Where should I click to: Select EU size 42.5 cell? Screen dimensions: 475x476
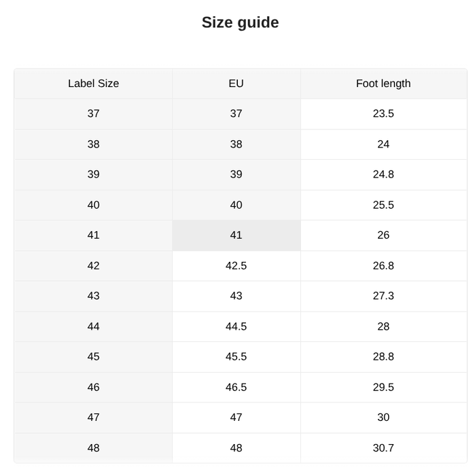pos(236,266)
